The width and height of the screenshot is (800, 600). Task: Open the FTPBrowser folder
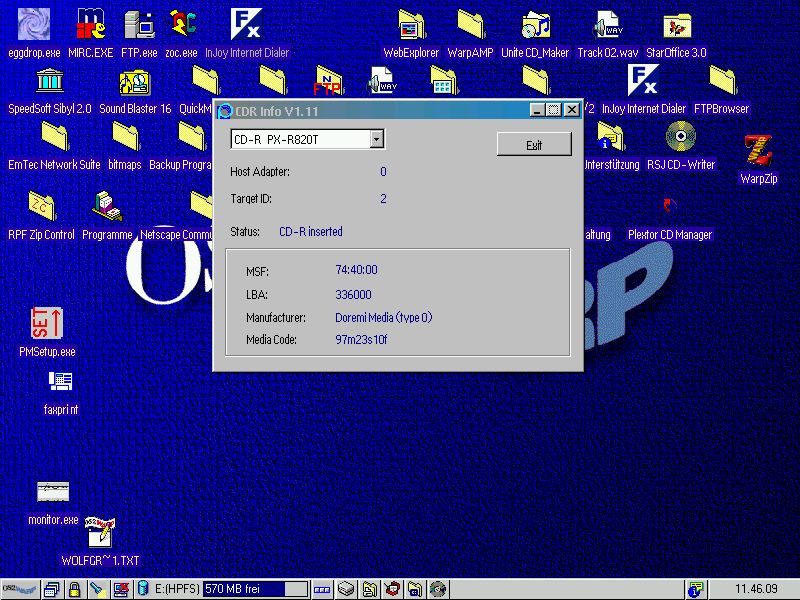(x=721, y=81)
